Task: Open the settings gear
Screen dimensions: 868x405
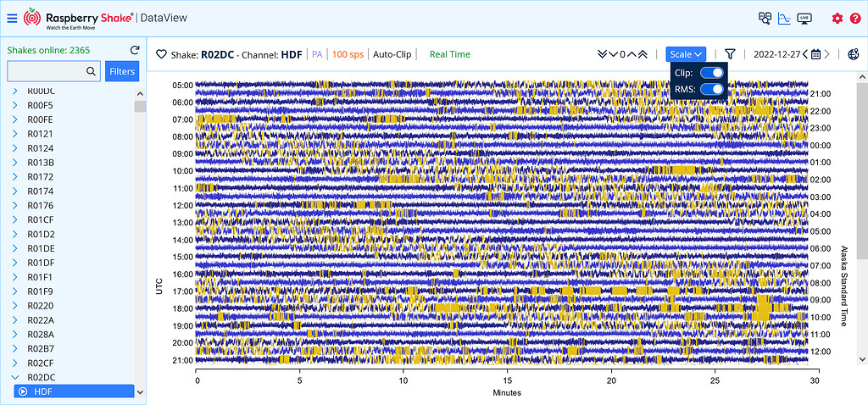Action: pos(837,18)
